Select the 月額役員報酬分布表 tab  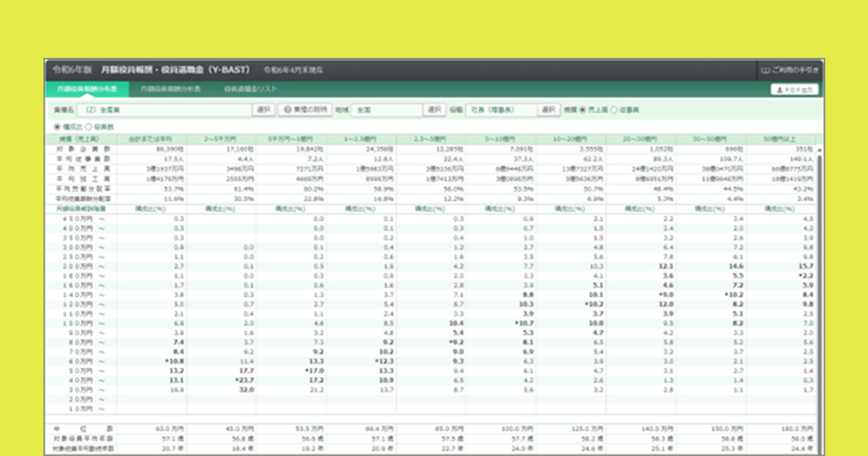point(87,89)
